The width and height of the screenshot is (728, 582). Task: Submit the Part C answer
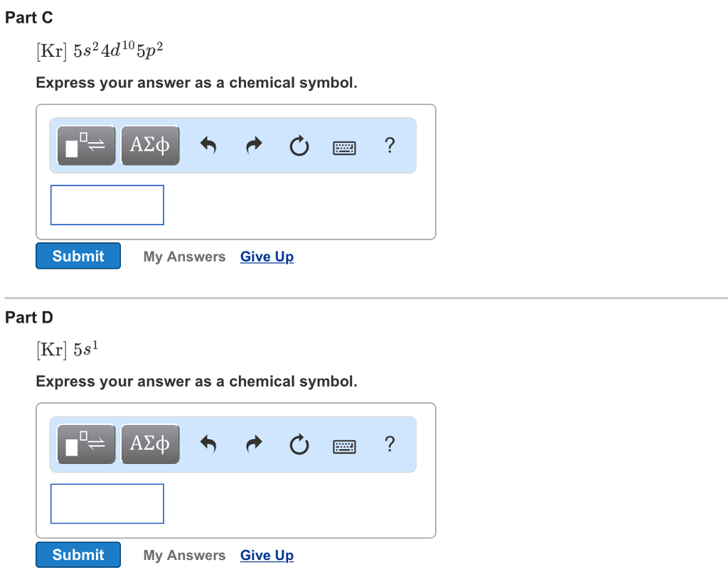click(78, 256)
